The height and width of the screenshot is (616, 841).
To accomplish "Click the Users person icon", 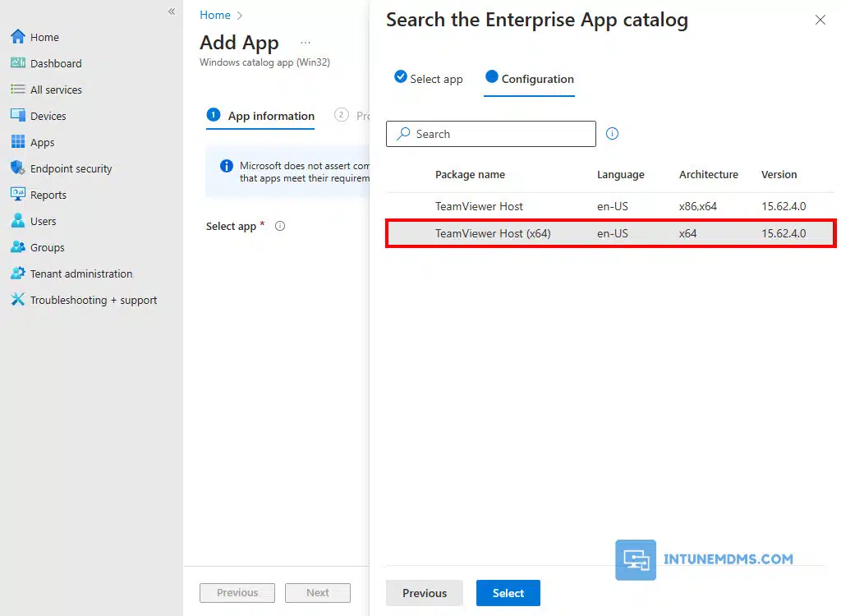I will coord(18,221).
